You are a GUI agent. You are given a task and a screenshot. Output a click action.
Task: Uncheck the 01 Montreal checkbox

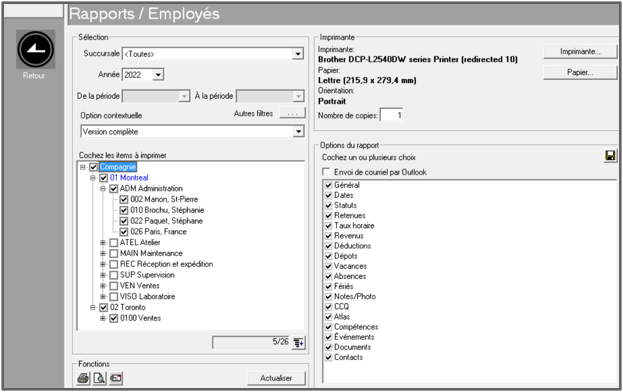[103, 178]
